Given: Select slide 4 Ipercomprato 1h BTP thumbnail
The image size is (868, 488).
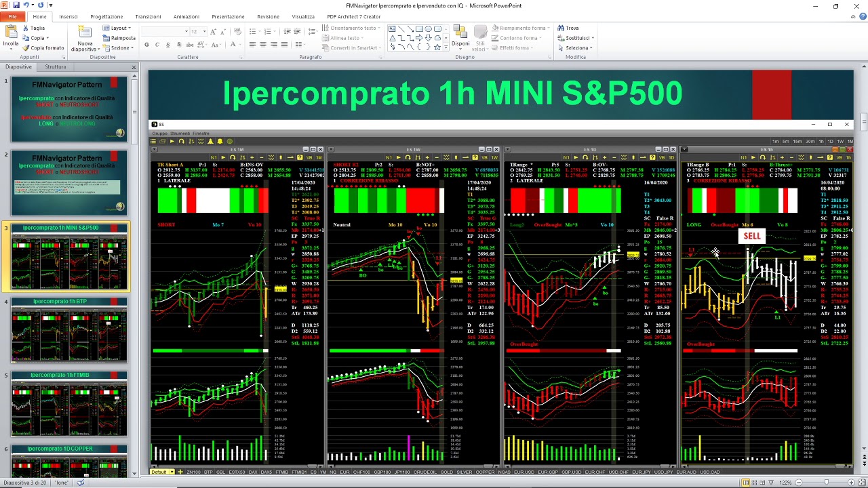Looking at the screenshot, I should 68,330.
